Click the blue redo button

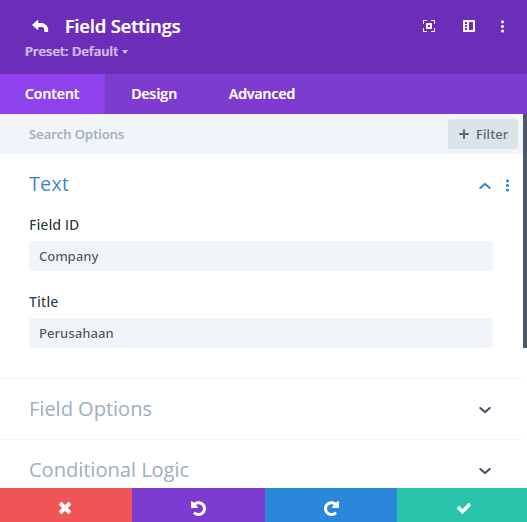click(331, 505)
